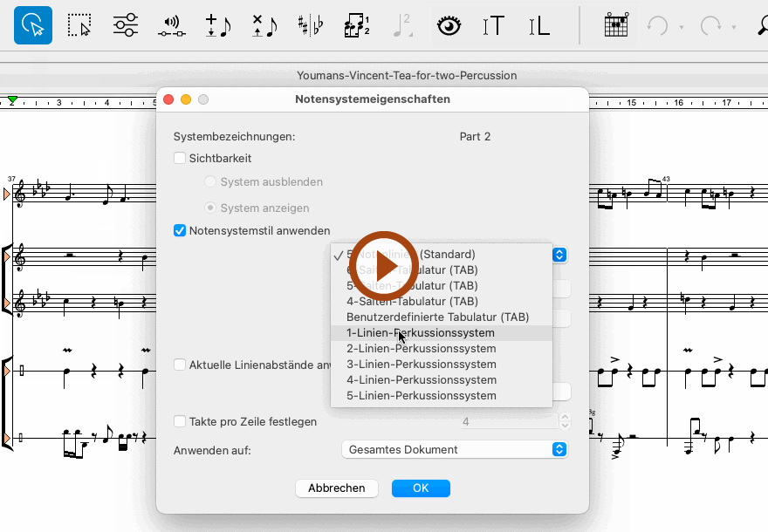This screenshot has width=768, height=532.
Task: Enable the Sichtbarkeit checkbox
Action: click(180, 159)
